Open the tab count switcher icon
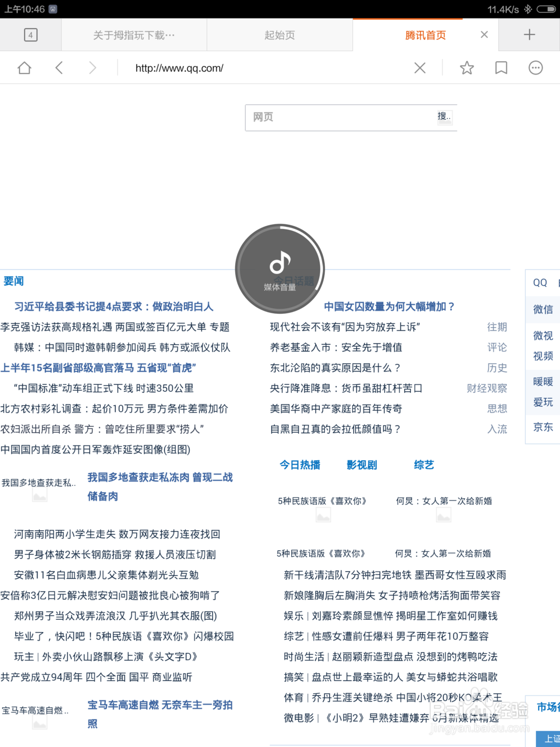560x747 pixels. 31,35
